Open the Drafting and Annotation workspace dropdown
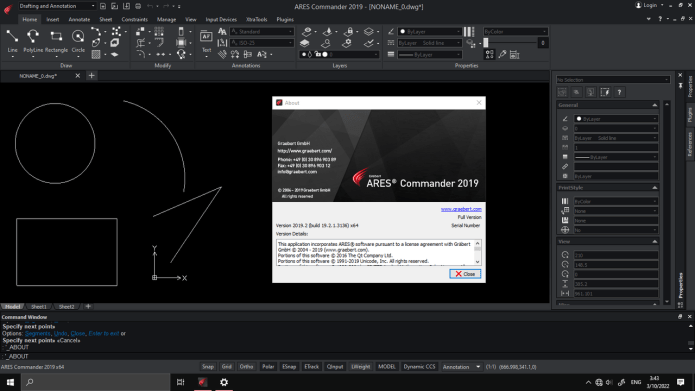Viewport: 695px width, 391px height. point(57,6)
